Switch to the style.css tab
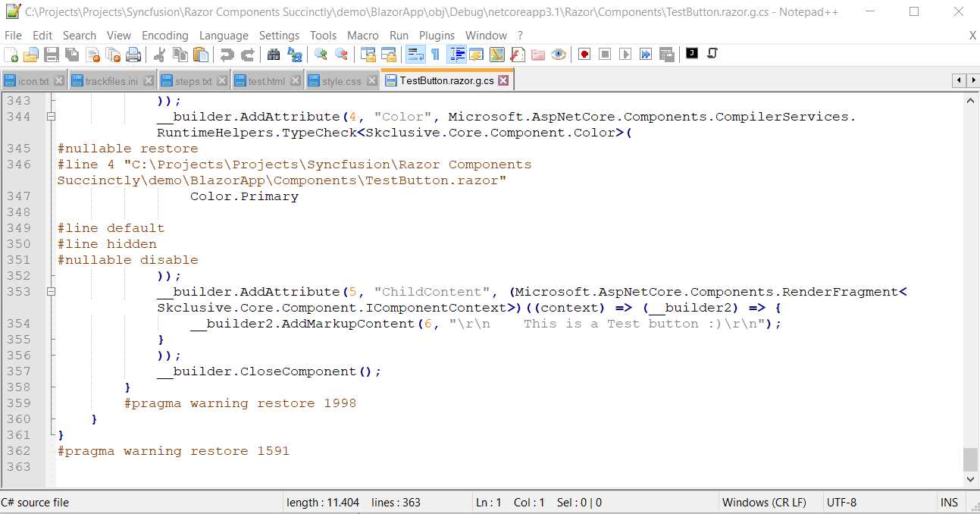Screen dimensions: 980x514 340,79
